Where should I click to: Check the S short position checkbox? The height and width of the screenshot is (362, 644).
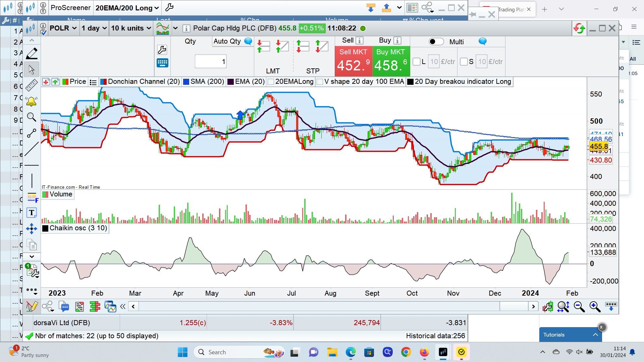(464, 62)
